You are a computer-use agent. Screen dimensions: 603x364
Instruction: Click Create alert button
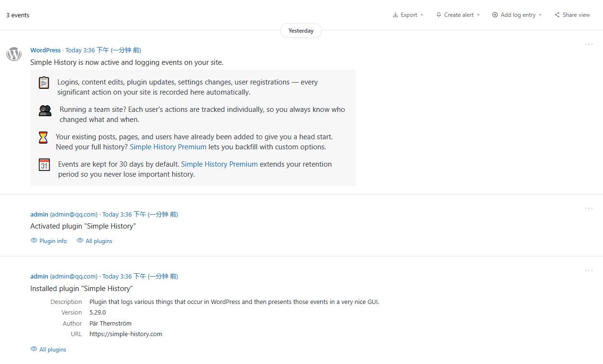pyautogui.click(x=458, y=15)
